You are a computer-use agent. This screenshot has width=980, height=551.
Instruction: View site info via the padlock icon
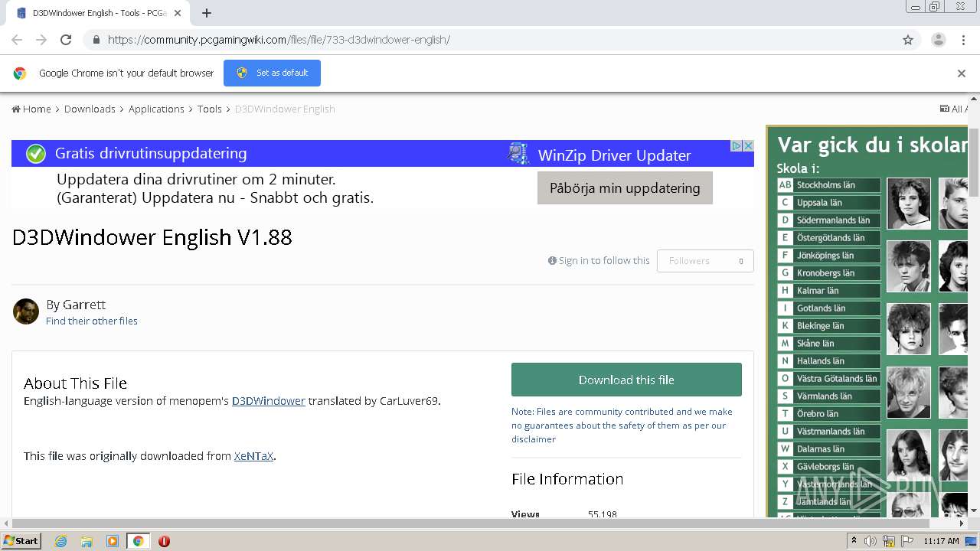(x=96, y=40)
